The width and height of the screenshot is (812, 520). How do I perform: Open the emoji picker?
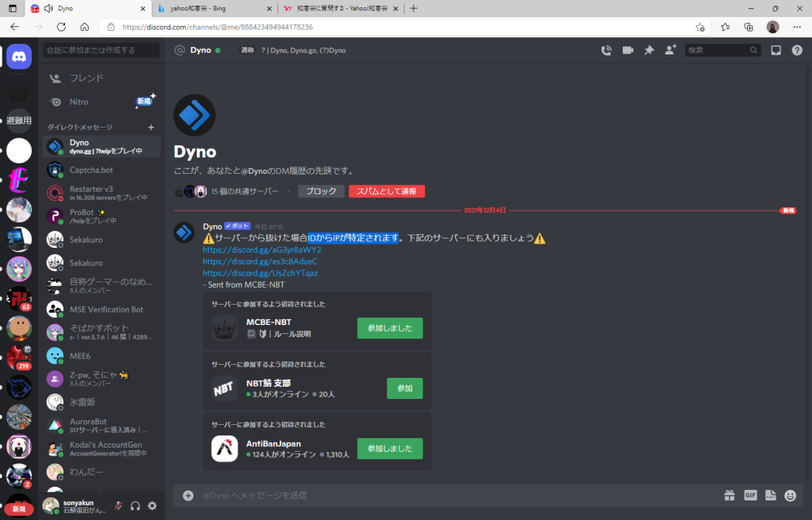coord(790,496)
